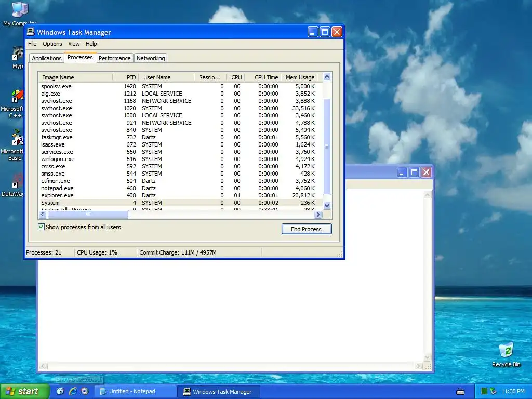Select the csrss.exe process

tap(180, 167)
